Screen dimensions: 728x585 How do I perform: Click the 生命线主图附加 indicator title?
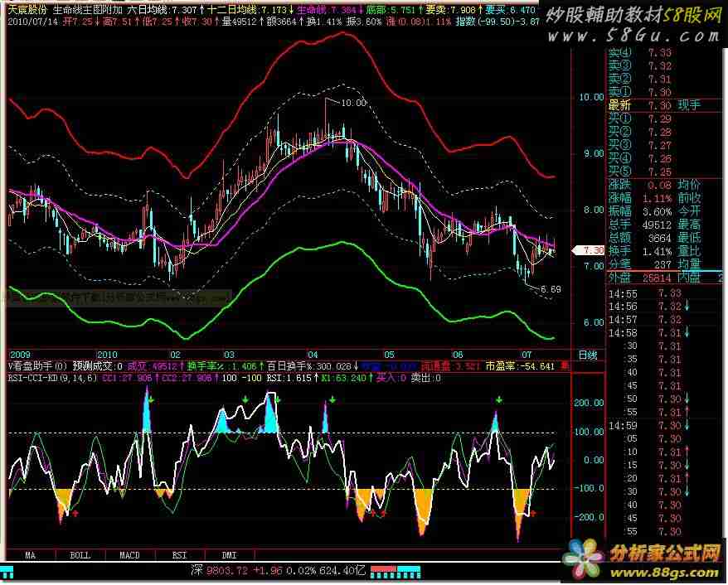[x=88, y=10]
